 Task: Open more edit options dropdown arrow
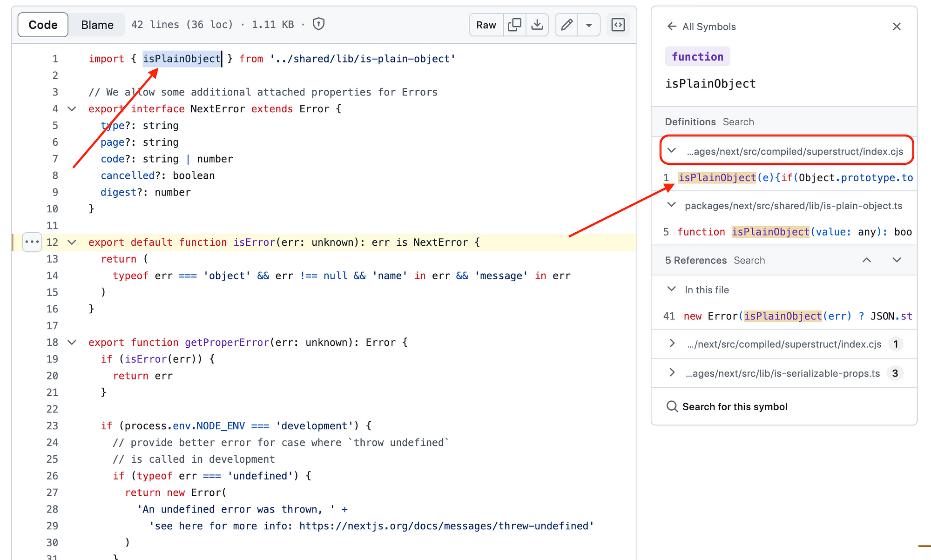[589, 25]
